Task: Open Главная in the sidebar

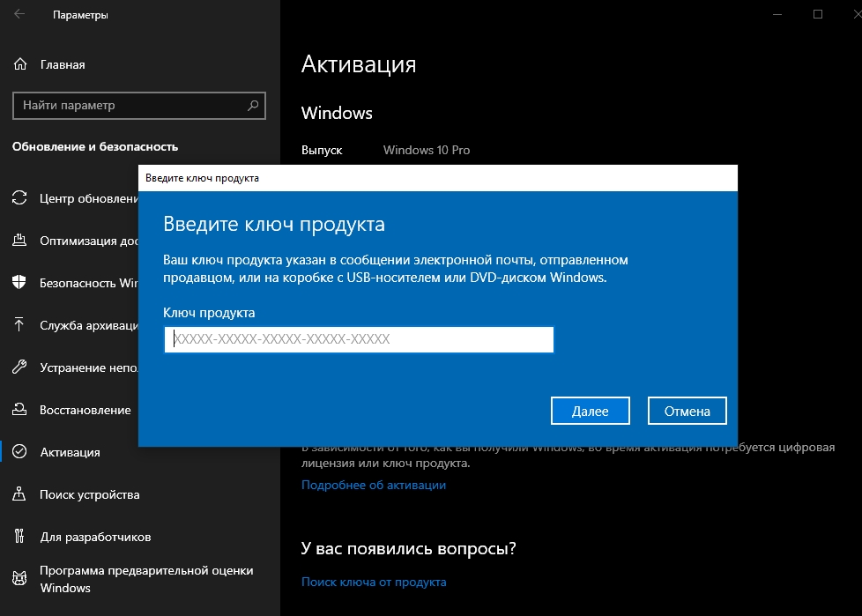Action: 63,65
